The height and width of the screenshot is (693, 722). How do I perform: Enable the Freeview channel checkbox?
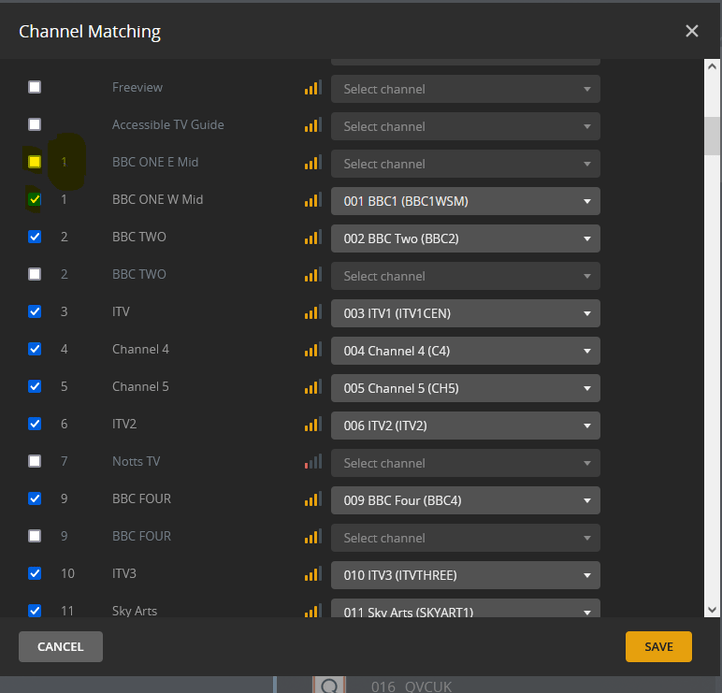pos(35,87)
